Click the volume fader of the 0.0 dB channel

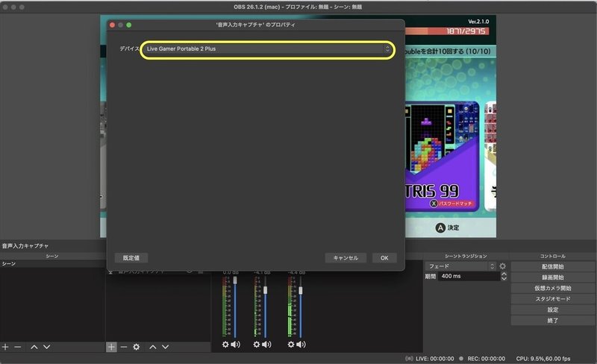pyautogui.click(x=235, y=280)
